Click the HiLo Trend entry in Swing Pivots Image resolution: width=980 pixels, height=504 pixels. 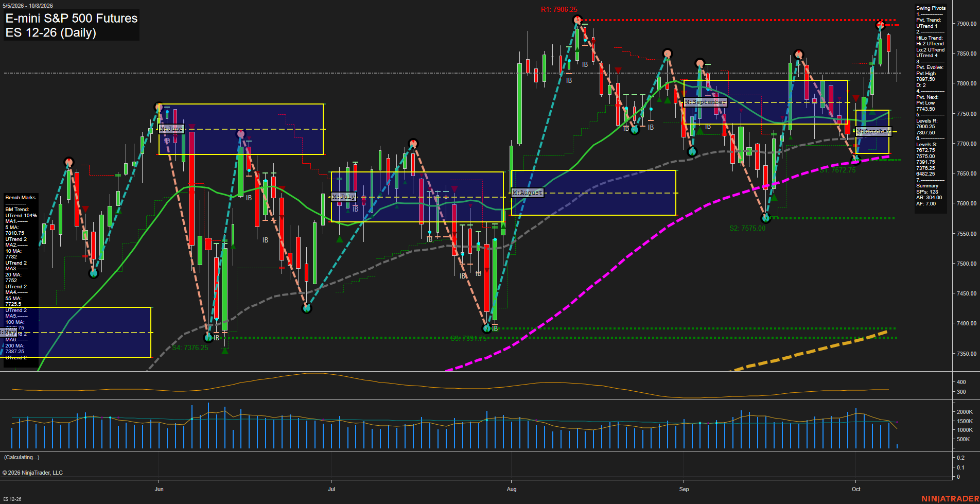(930, 47)
